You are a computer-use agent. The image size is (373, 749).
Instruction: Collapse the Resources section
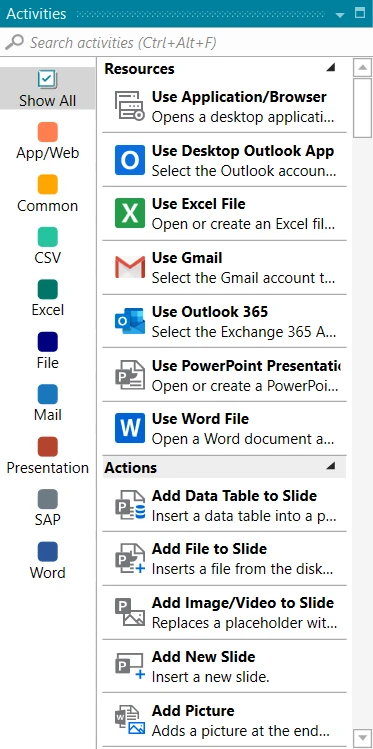[330, 68]
